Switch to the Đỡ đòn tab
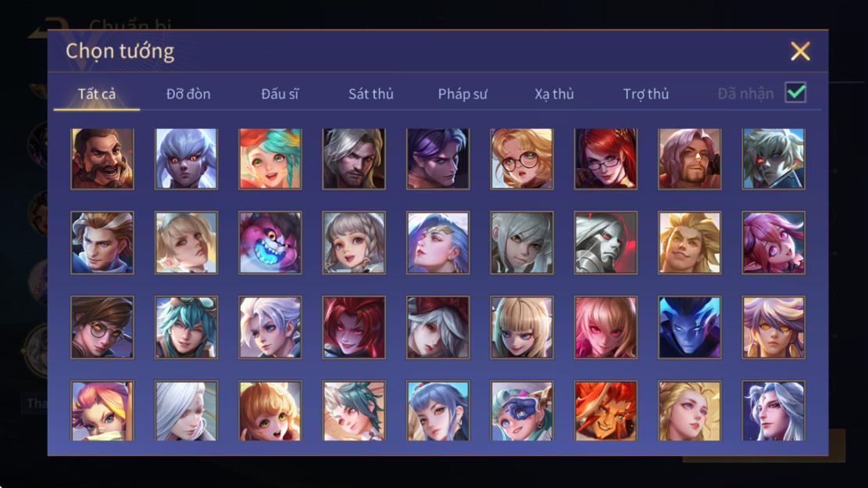The image size is (868, 488). pos(188,94)
